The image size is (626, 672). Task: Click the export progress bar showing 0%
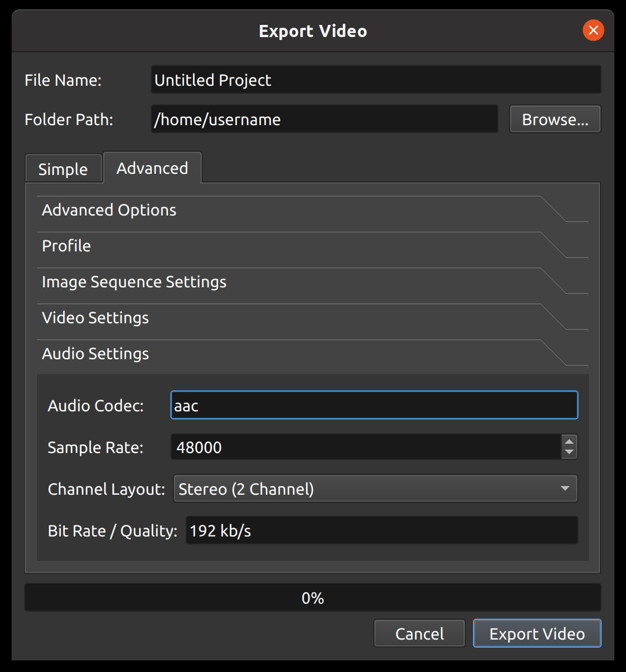313,597
